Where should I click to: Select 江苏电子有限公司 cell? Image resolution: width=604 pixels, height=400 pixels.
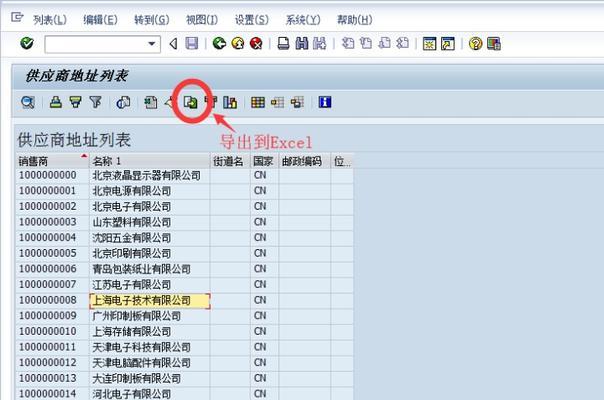(149, 285)
